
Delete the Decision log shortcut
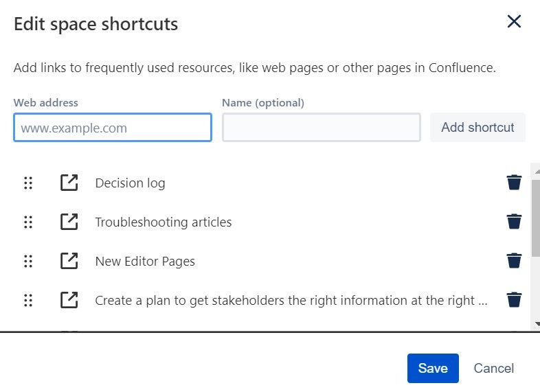(514, 183)
